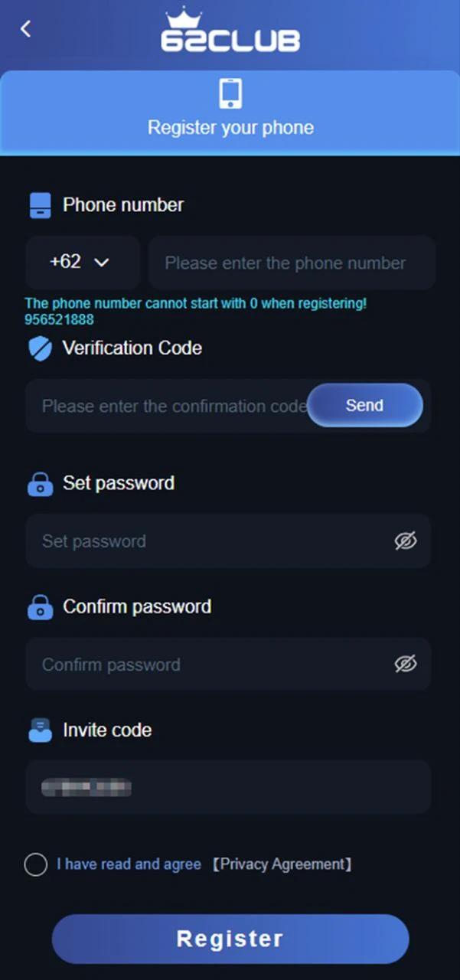Click the lock icon beside Confirm password

click(x=40, y=607)
